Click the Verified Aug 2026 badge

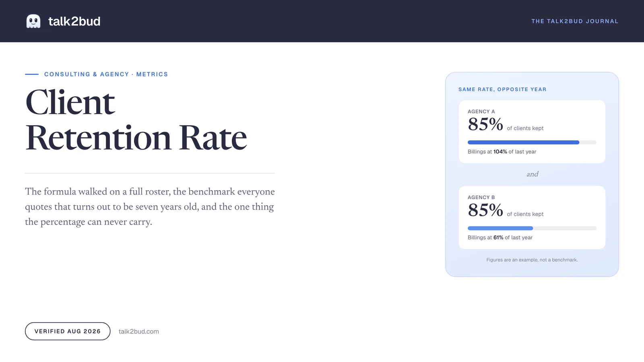pos(68,331)
